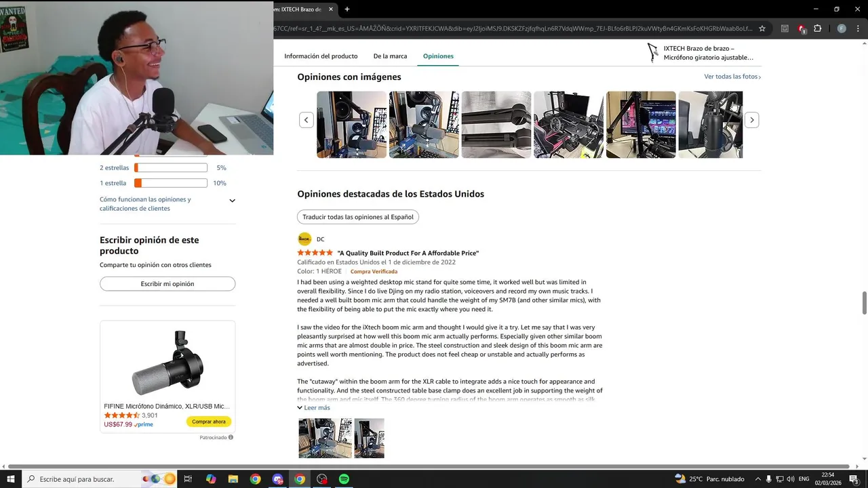Click the Compra Verificada label

tap(374, 271)
